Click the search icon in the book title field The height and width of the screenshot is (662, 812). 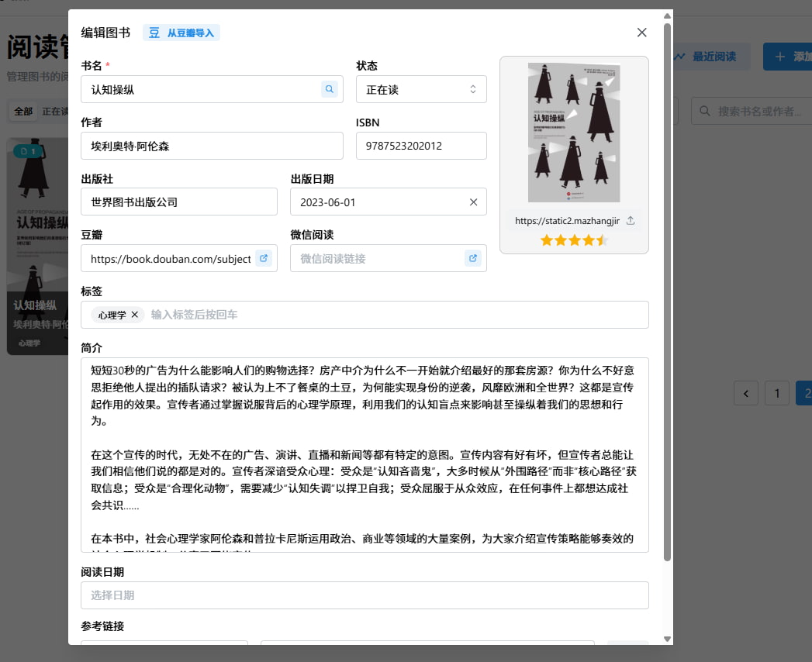tap(330, 89)
